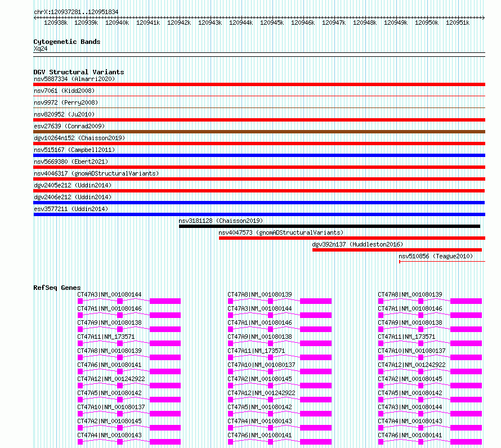Click CT47A11|NM_173571 in leftmost gene column
501x448 pixels.
click(x=106, y=337)
